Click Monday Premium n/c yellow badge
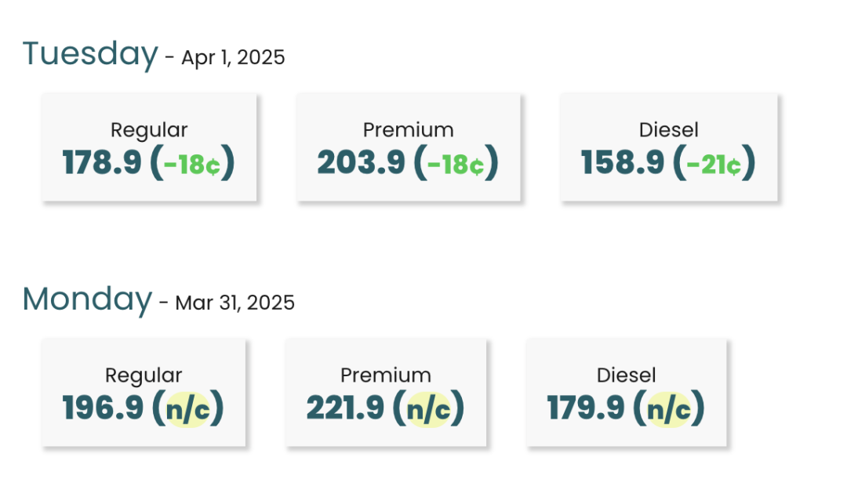Screen dimensions: 847x504 pyautogui.click(x=428, y=410)
